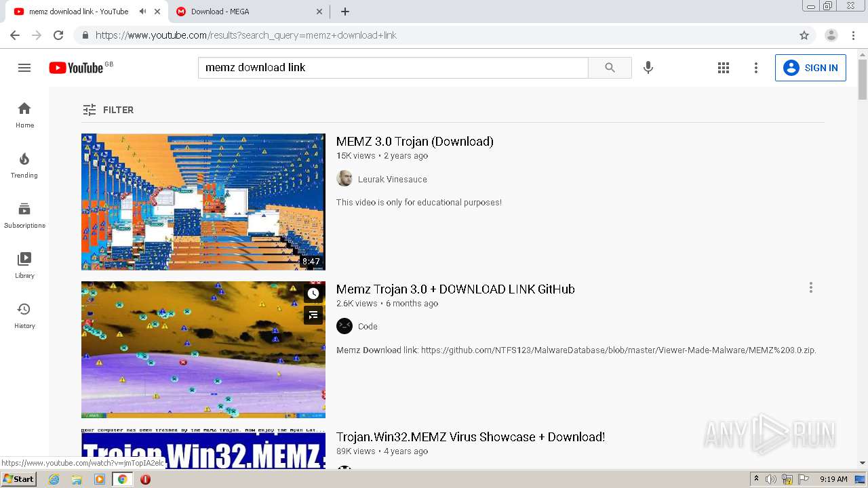The image size is (868, 488).
Task: Click '89K views' text
Action: [356, 451]
